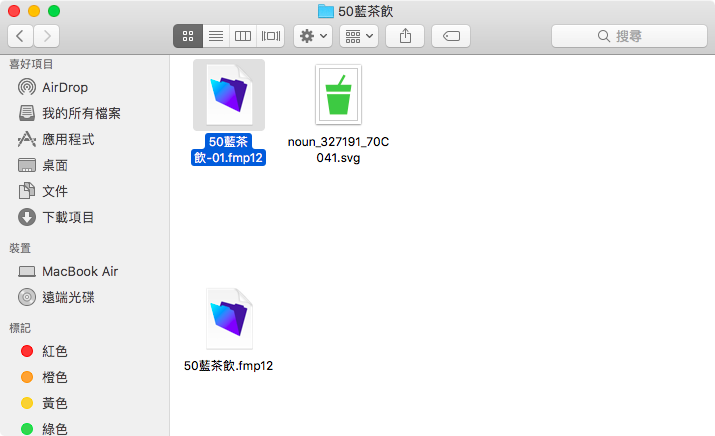Screen dimensions: 715x436
Task: Click the 裝置 sidebar section header
Action: click(x=20, y=248)
